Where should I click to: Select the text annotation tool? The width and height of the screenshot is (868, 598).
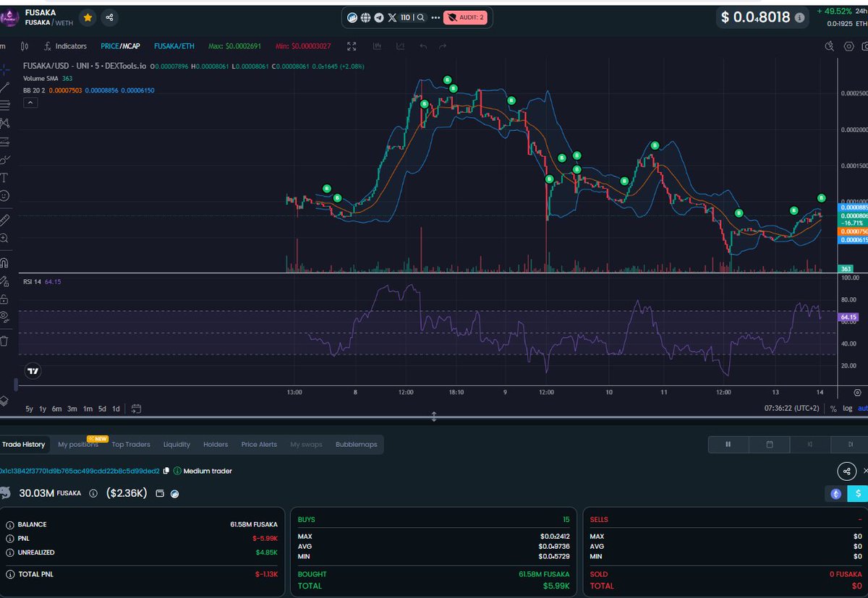tap(9, 177)
